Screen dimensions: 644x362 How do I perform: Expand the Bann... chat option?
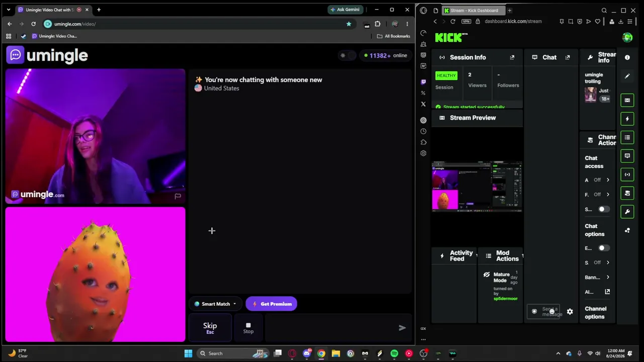[x=597, y=277]
